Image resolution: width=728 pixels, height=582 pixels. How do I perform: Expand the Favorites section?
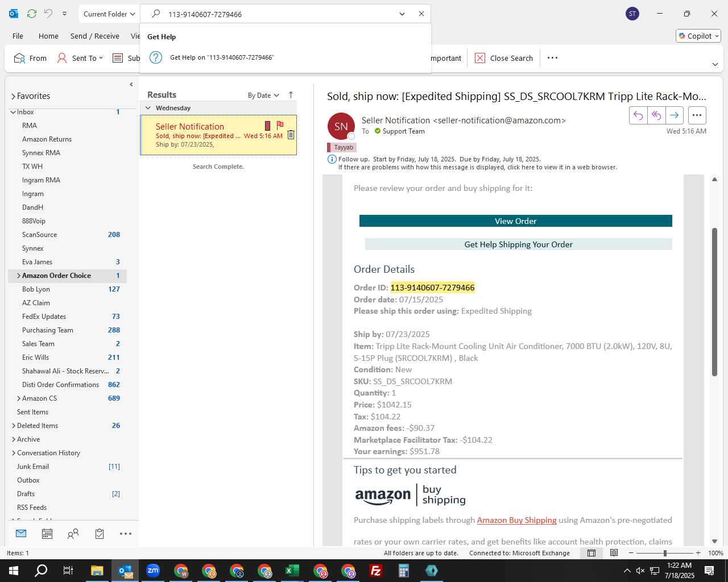tap(13, 96)
